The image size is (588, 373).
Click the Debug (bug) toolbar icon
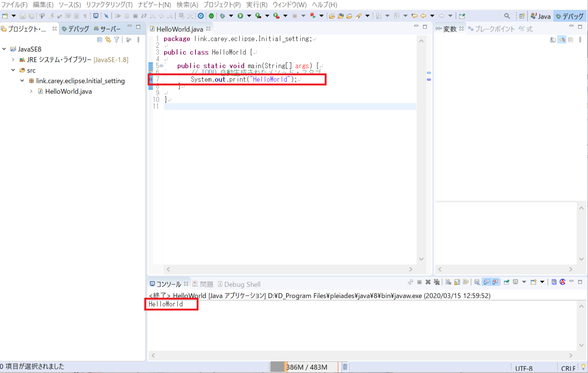(x=222, y=16)
